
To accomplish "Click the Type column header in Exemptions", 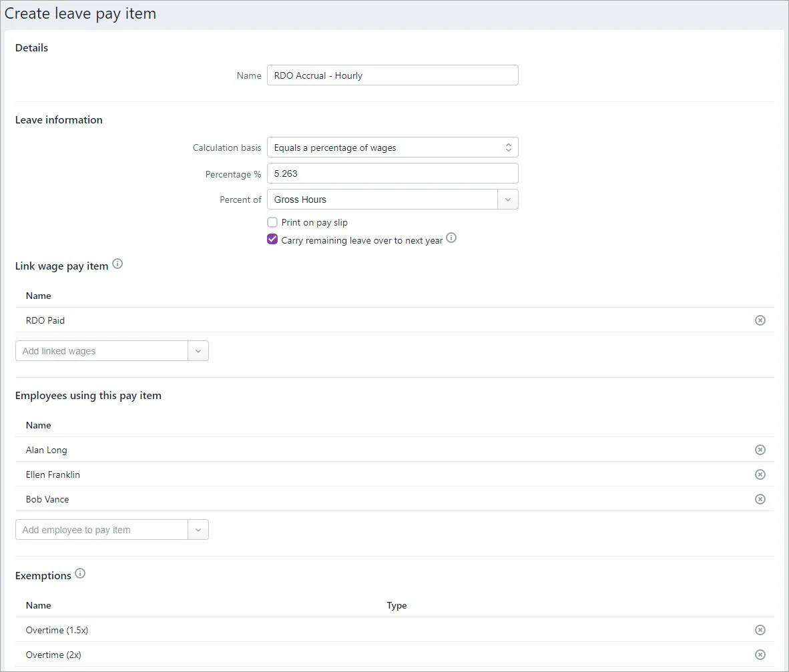I will (397, 605).
